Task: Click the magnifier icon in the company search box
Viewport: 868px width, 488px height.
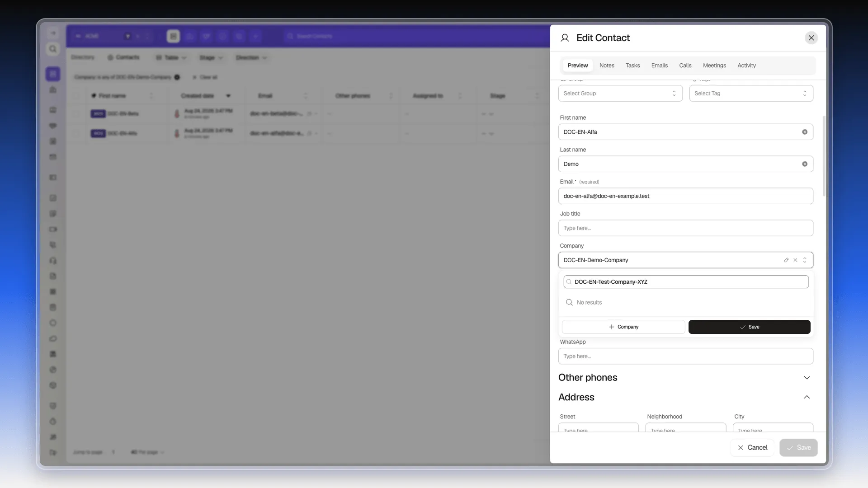Action: point(569,282)
